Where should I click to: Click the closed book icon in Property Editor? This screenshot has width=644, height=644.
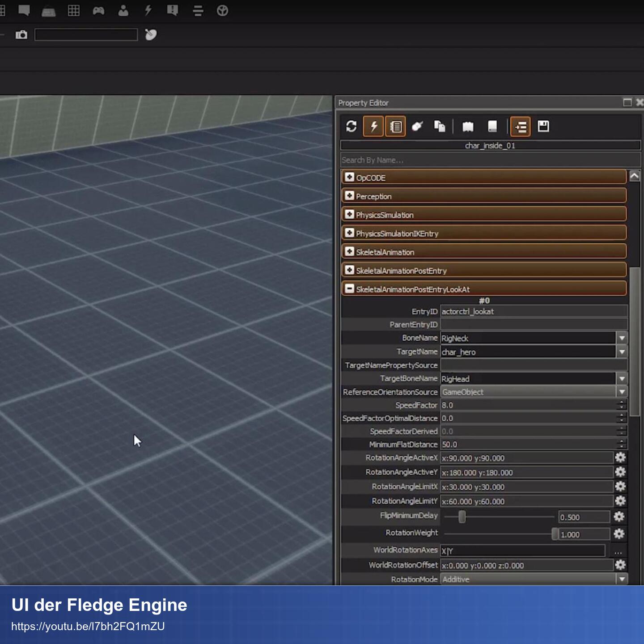492,127
